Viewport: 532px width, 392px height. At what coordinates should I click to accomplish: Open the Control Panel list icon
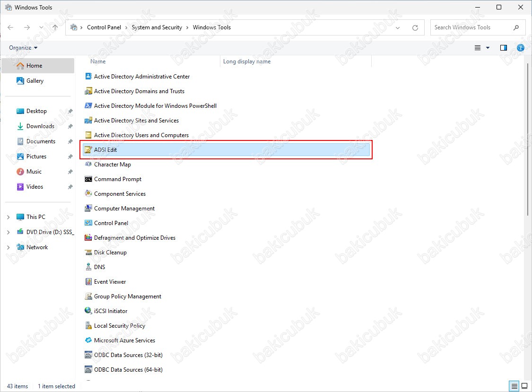pos(88,223)
